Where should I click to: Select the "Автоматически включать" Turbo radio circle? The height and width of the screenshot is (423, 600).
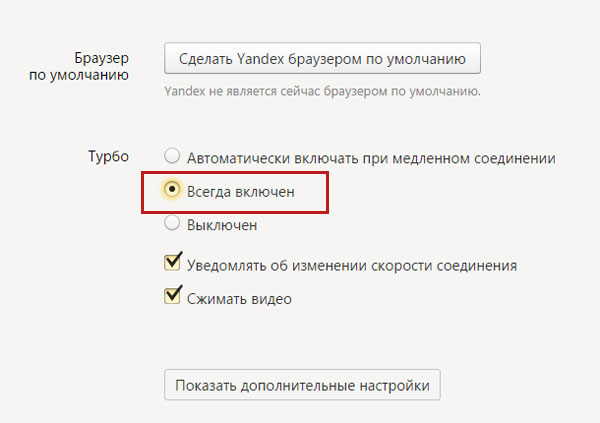pos(173,157)
